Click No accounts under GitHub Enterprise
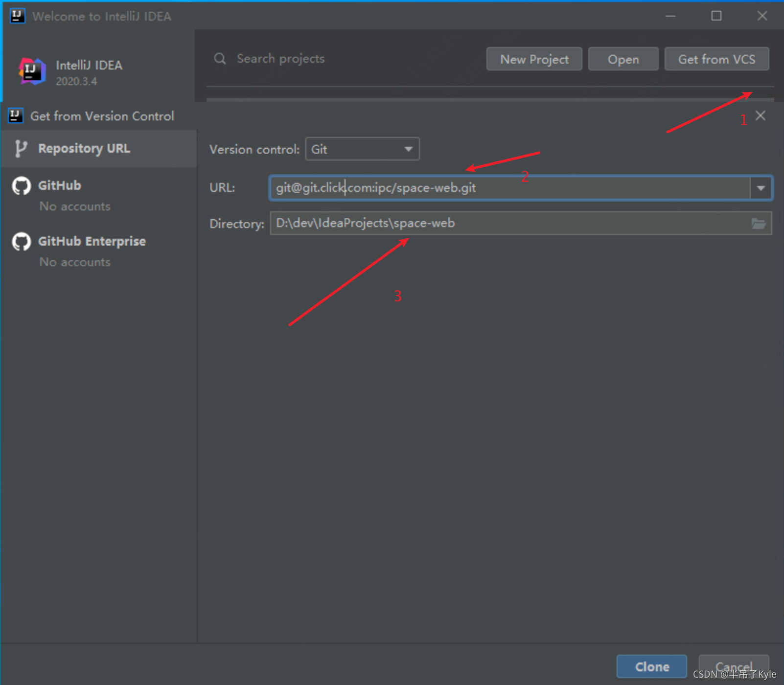This screenshot has width=784, height=685. [75, 262]
